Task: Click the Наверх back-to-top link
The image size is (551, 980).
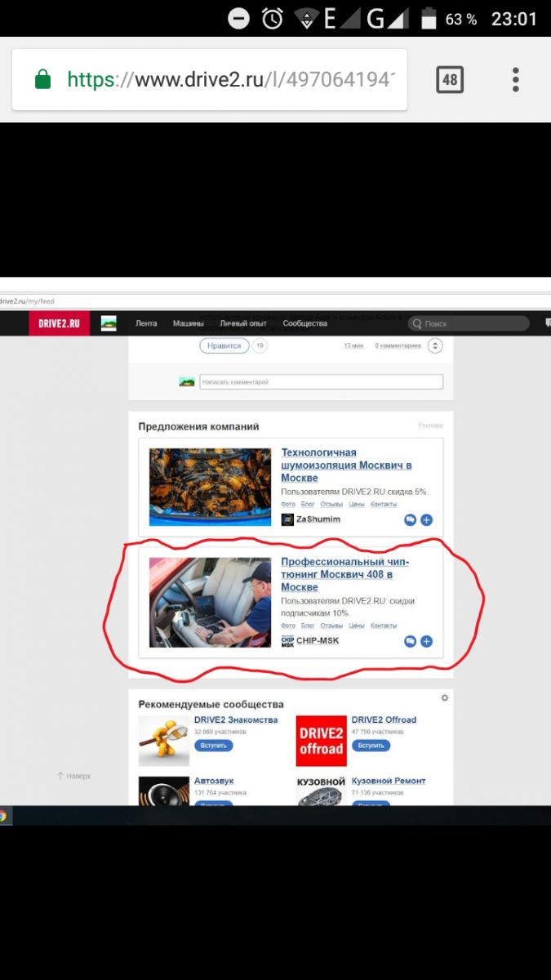Action: 74,776
